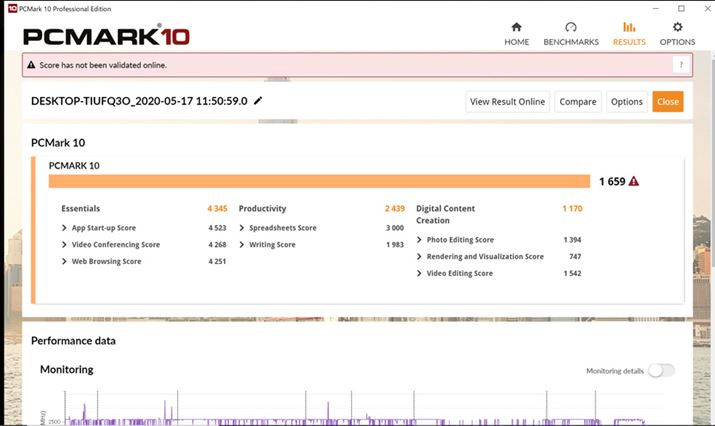Click the Home icon in navigation
Screen dimensions: 715x426
pos(516,28)
